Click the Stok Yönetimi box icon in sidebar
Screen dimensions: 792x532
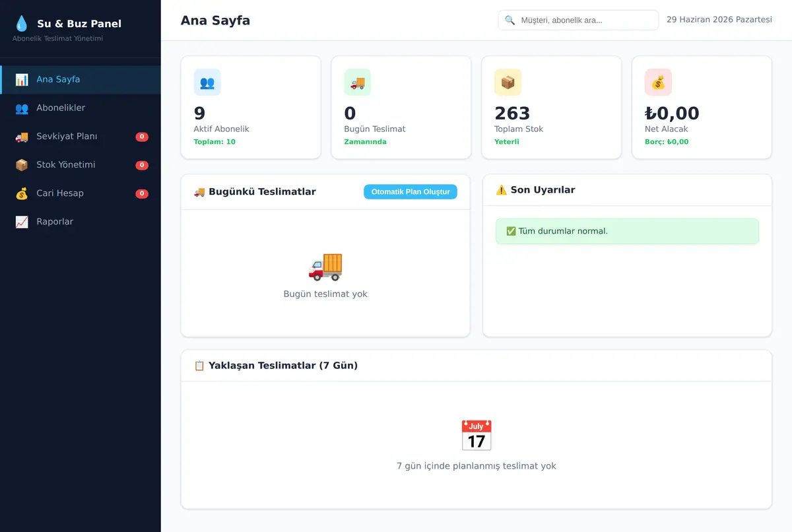coord(22,165)
